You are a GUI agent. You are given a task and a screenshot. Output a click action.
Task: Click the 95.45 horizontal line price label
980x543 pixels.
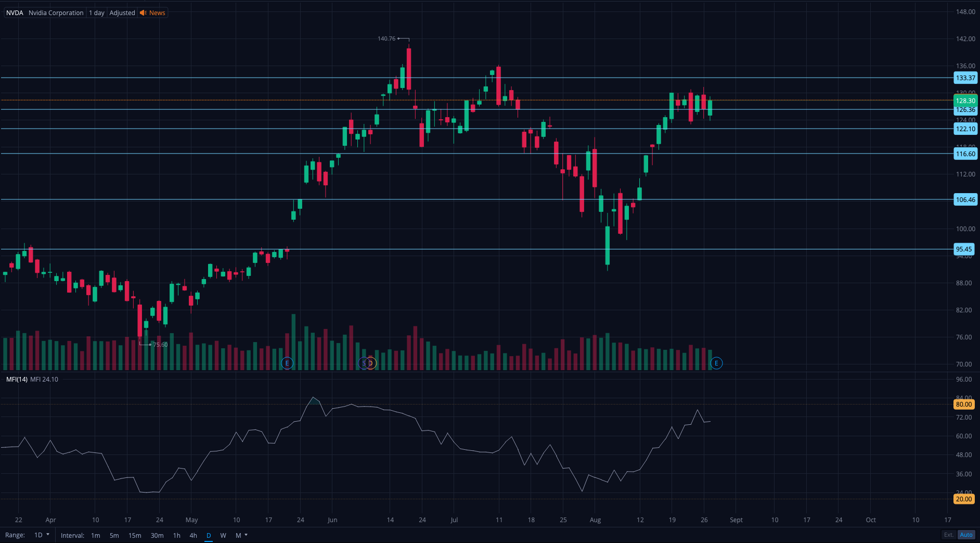coord(963,249)
